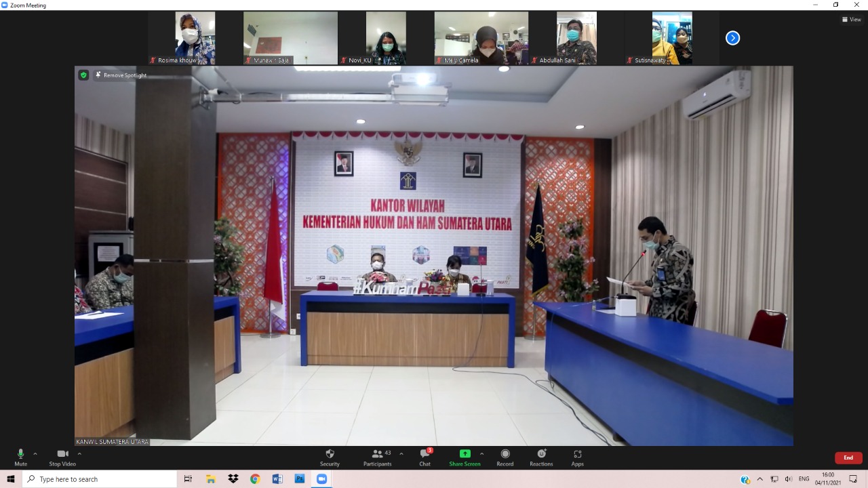Screen dimensions: 868x488
Task: Open the View layout menu
Action: point(851,20)
